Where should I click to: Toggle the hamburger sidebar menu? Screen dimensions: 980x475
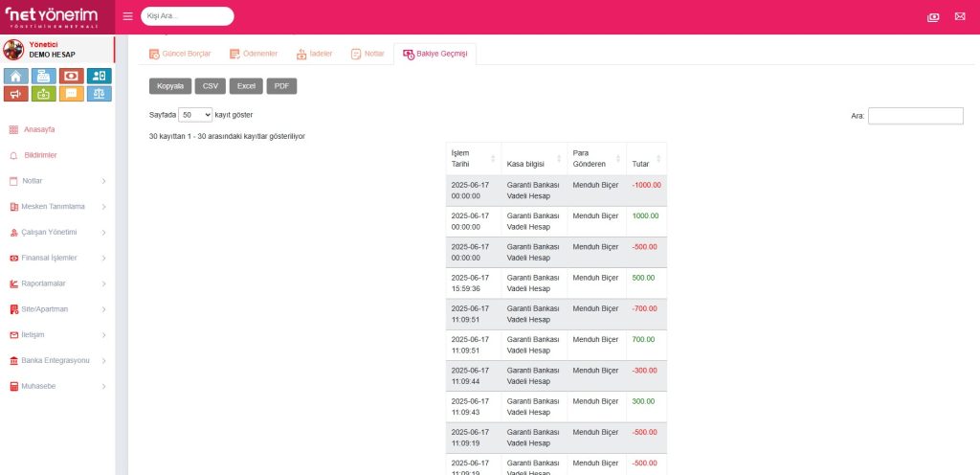point(128,16)
